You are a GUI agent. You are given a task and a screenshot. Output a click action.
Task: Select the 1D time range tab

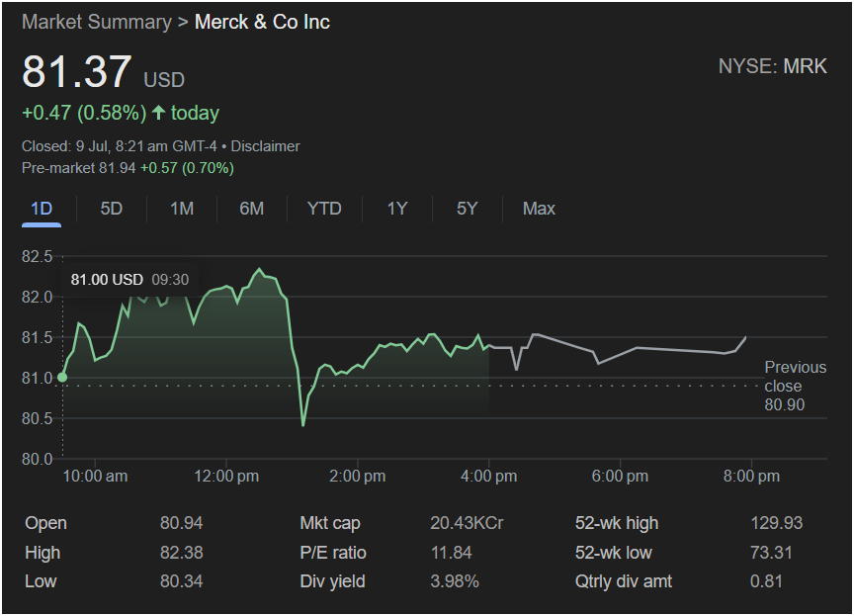click(x=42, y=209)
